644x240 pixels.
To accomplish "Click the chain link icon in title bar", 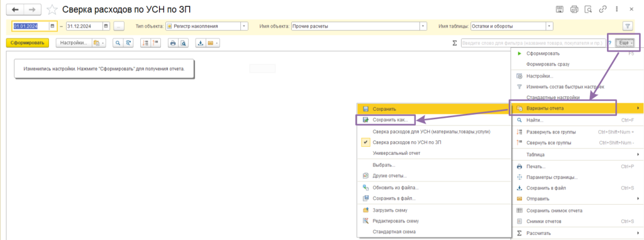I will [603, 9].
